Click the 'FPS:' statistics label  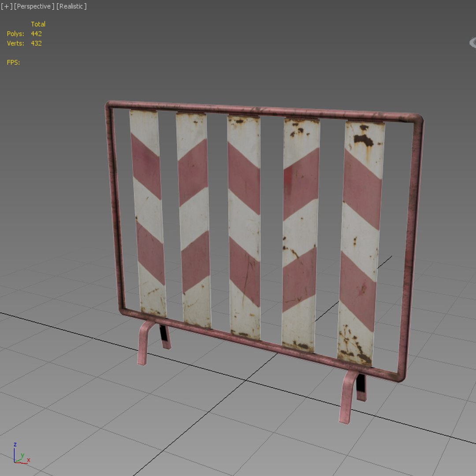[x=13, y=62]
